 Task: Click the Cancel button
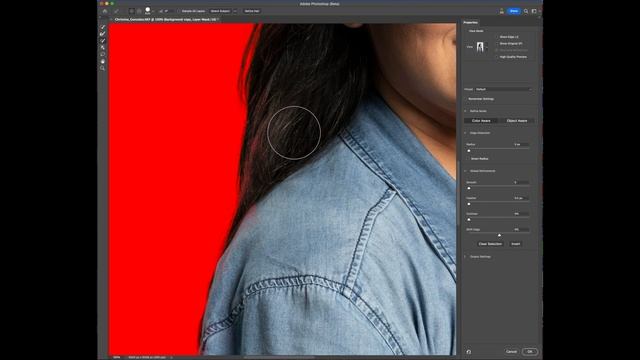[511, 351]
